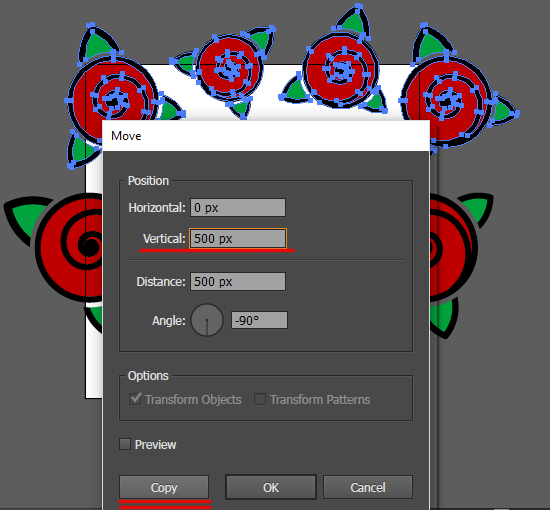Select the top-left selected rose

coord(112,101)
